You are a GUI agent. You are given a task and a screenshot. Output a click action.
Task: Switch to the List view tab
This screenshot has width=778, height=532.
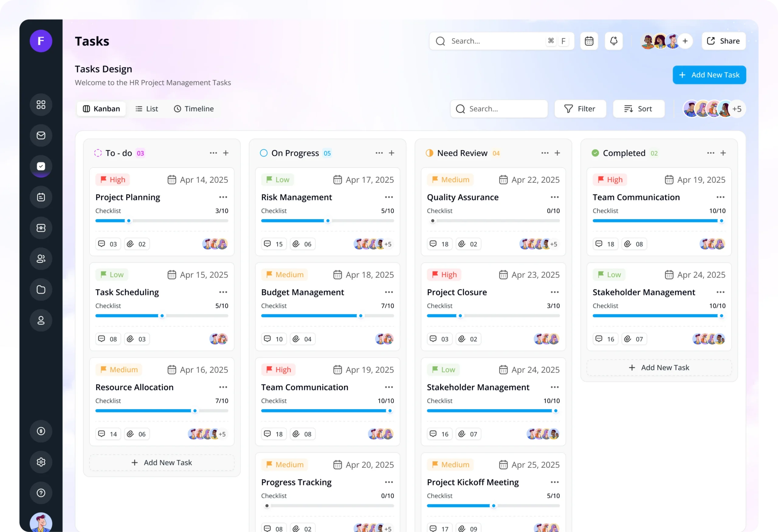[146, 109]
